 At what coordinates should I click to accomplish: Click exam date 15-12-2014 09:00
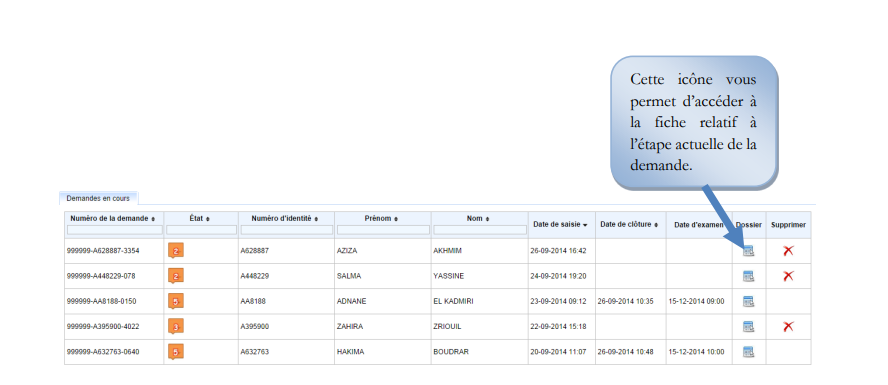point(696,301)
